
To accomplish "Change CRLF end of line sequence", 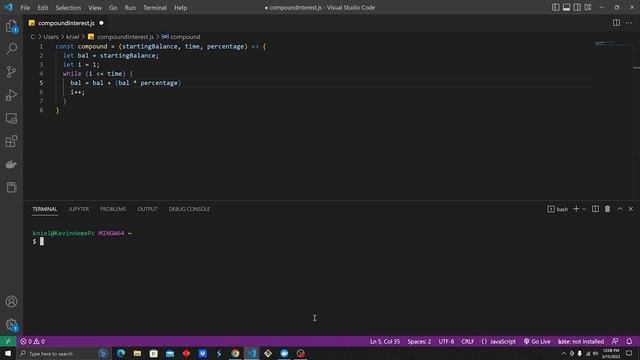I will (x=467, y=341).
